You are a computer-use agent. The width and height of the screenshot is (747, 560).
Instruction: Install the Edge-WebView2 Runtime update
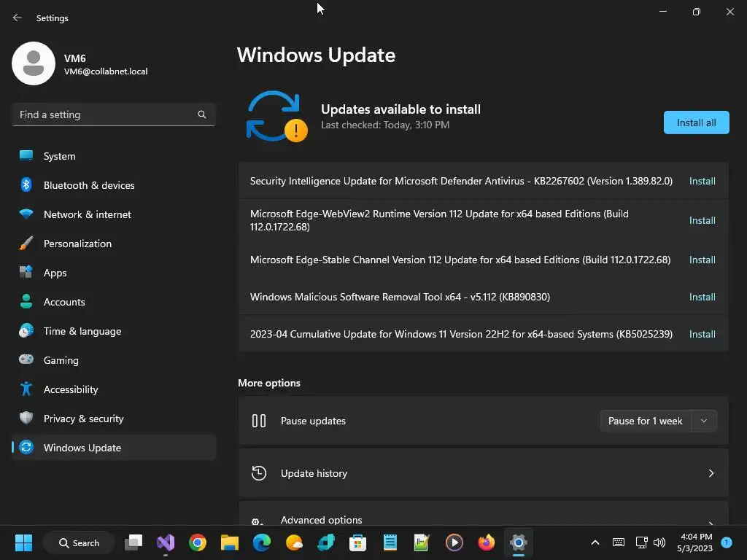(x=703, y=220)
